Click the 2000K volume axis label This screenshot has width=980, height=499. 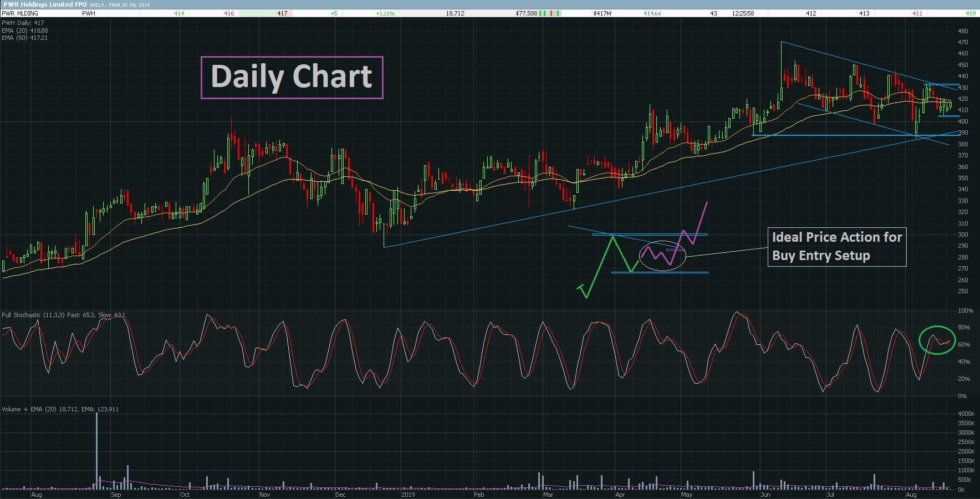(x=966, y=451)
